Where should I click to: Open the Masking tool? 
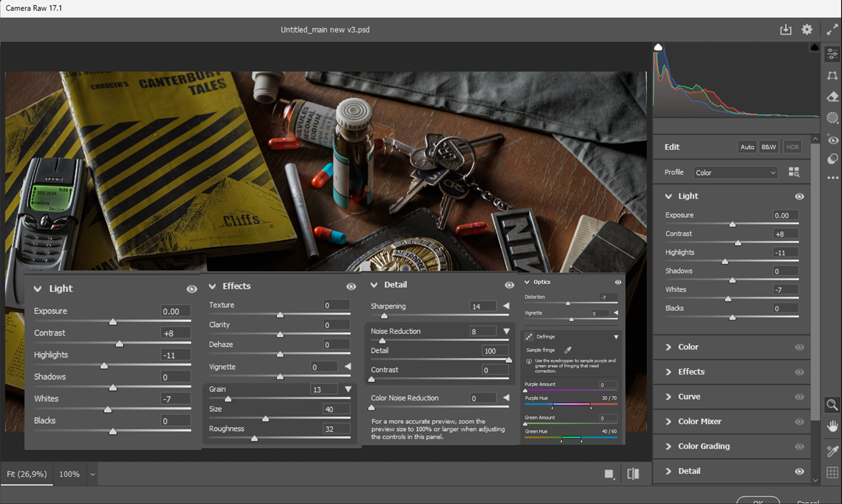(x=832, y=117)
